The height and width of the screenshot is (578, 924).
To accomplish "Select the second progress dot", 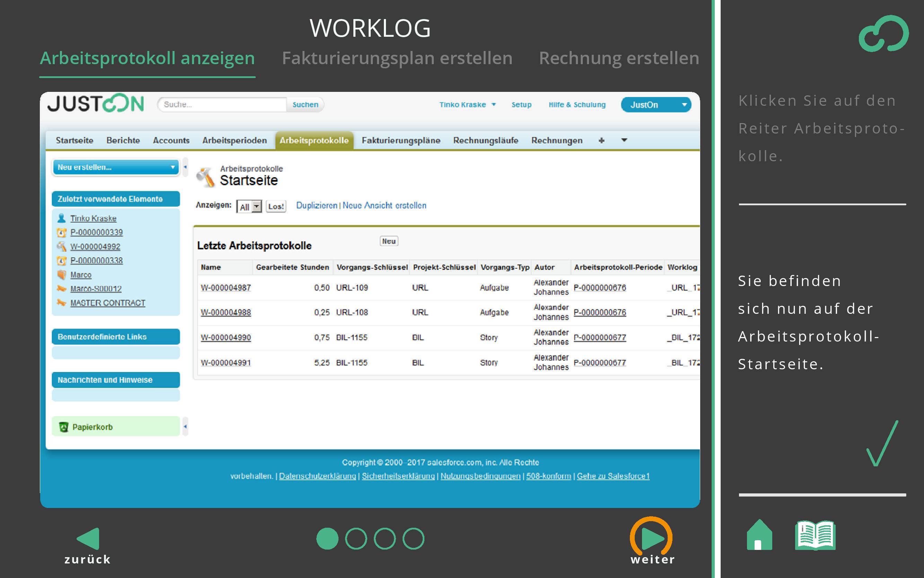I will tap(355, 538).
